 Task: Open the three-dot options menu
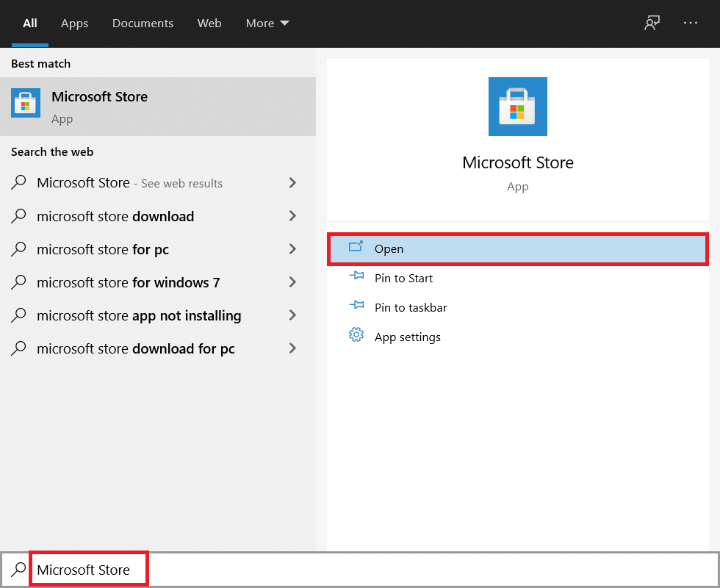691,23
